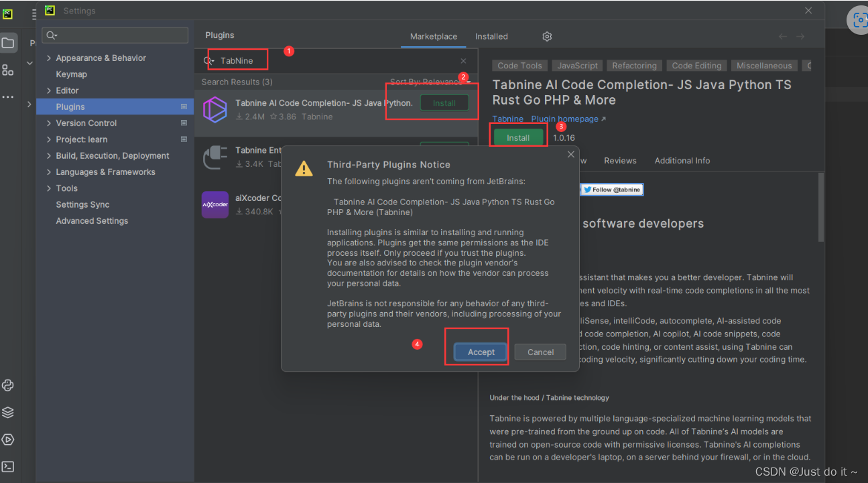Click the plugin description vertical scrollbar
The image size is (868, 483).
[x=821, y=208]
